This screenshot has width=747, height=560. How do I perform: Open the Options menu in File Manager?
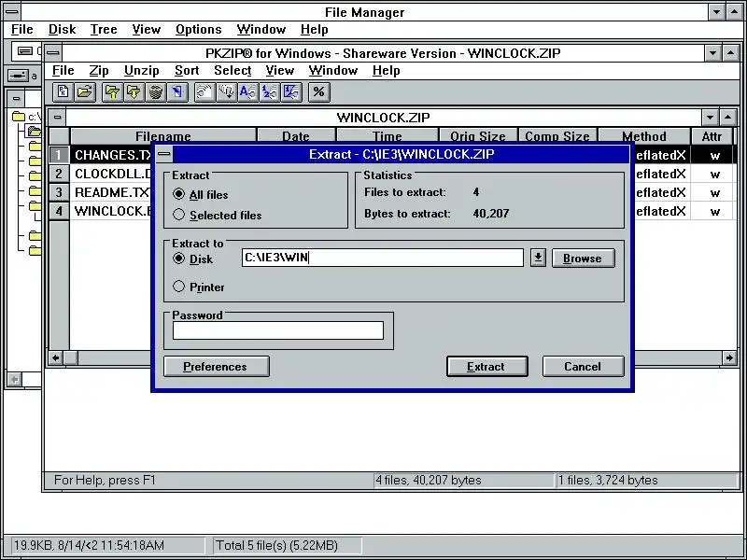click(198, 30)
